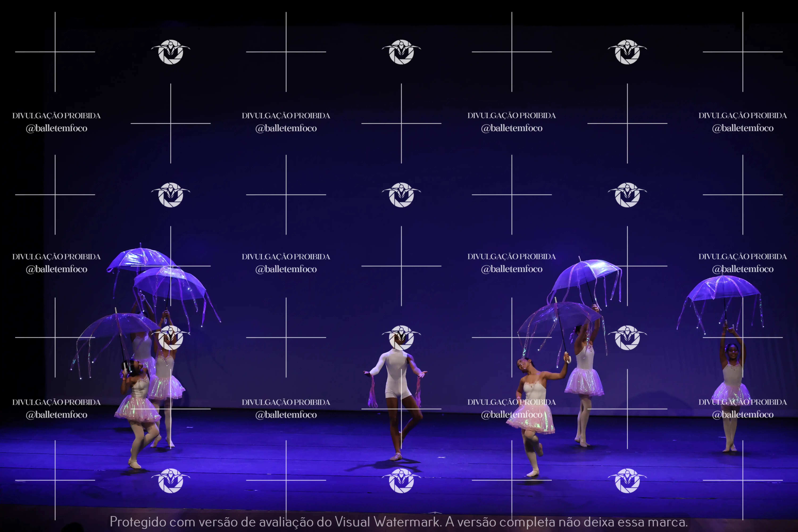Click the floor logo nearest the crouching left dancer
Screen dimensions: 798x532
pos(171,480)
